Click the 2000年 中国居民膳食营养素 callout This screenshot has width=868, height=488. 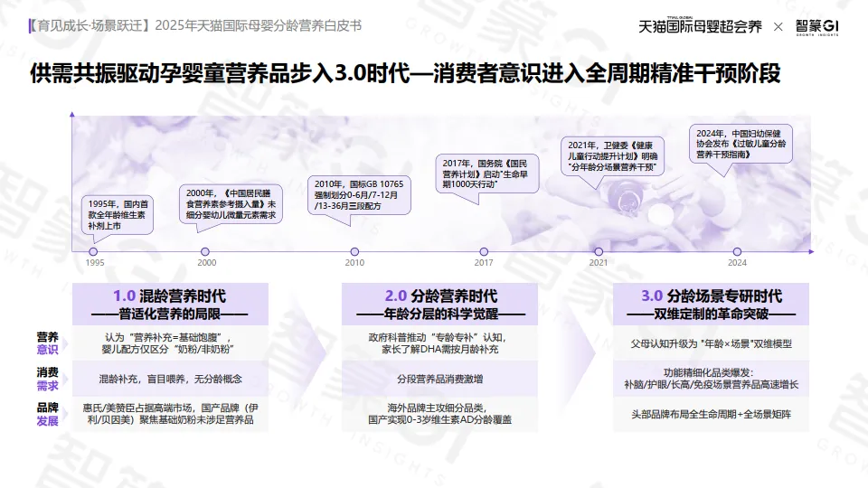point(231,204)
